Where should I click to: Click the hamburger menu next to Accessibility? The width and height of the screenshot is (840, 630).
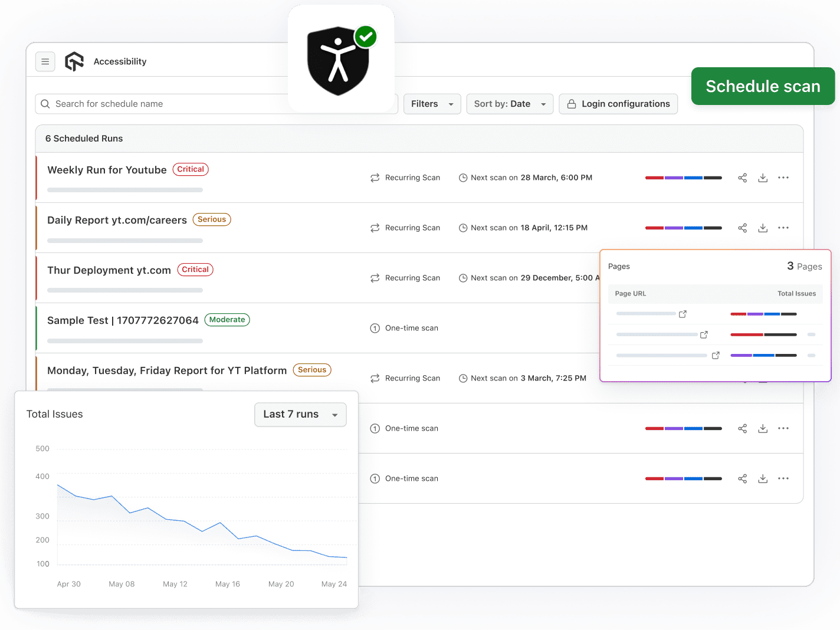(45, 61)
